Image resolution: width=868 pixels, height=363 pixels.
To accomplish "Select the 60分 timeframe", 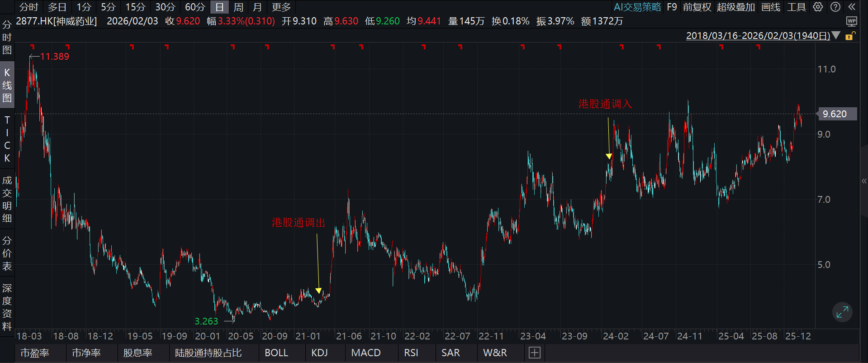I will [195, 7].
